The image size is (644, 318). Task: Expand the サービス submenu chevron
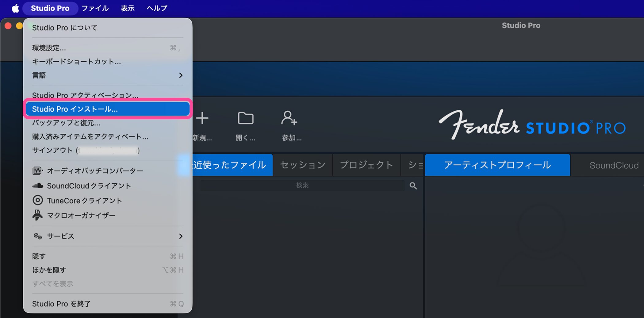point(181,236)
